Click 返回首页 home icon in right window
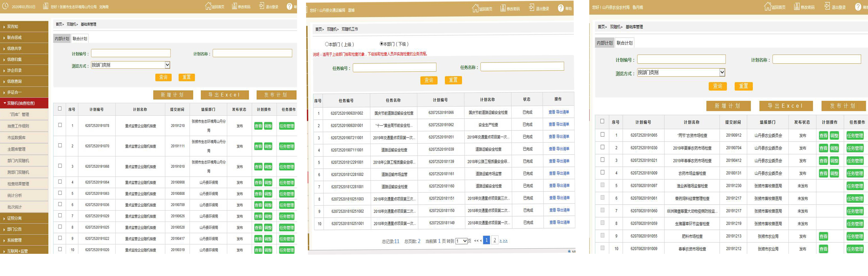The height and width of the screenshot is (276, 868). 768,6
